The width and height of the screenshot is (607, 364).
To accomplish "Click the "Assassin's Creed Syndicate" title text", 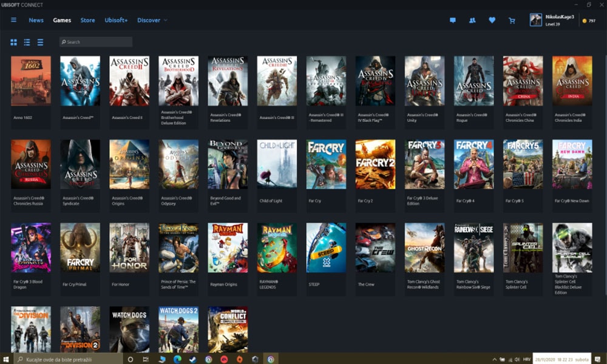I will click(78, 201).
